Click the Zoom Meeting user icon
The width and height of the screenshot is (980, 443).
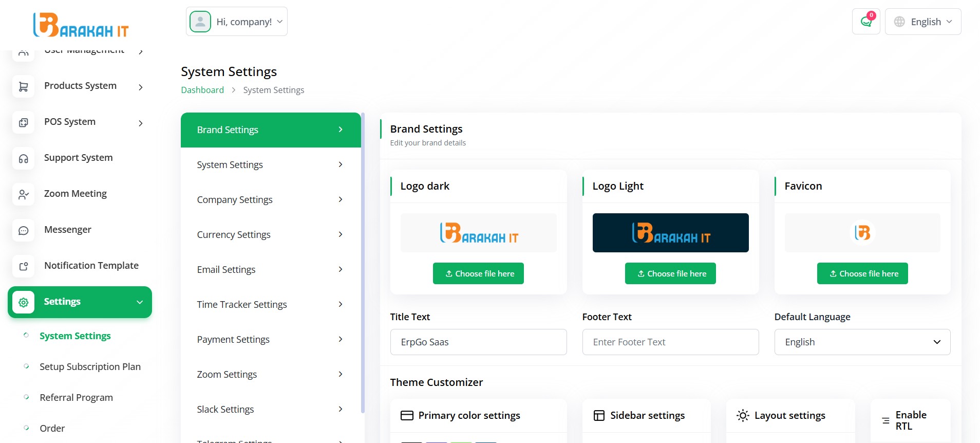pos(23,195)
